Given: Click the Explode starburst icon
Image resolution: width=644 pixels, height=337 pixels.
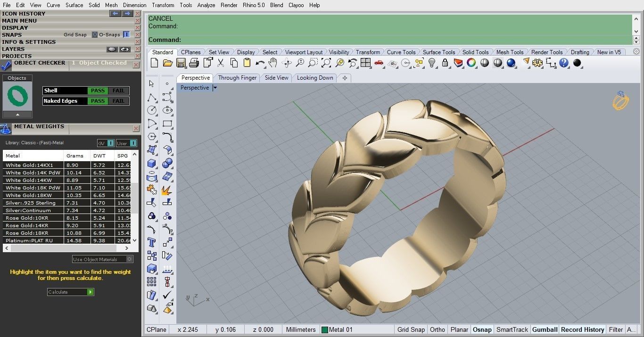Looking at the screenshot, I should click(167, 189).
